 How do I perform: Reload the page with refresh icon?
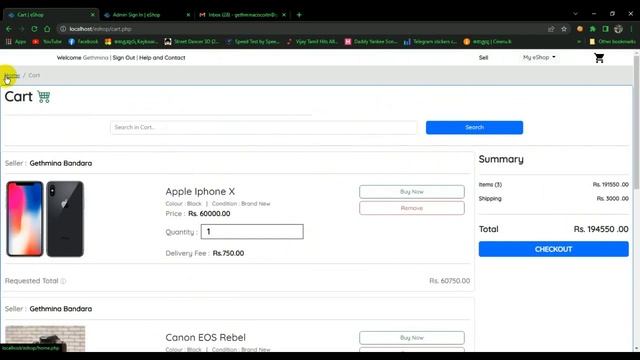(x=34, y=29)
